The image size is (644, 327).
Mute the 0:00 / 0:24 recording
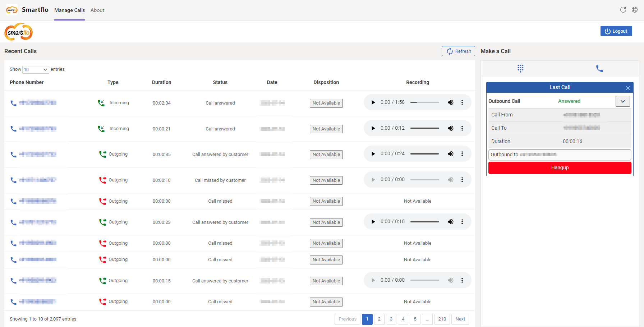[450, 154]
